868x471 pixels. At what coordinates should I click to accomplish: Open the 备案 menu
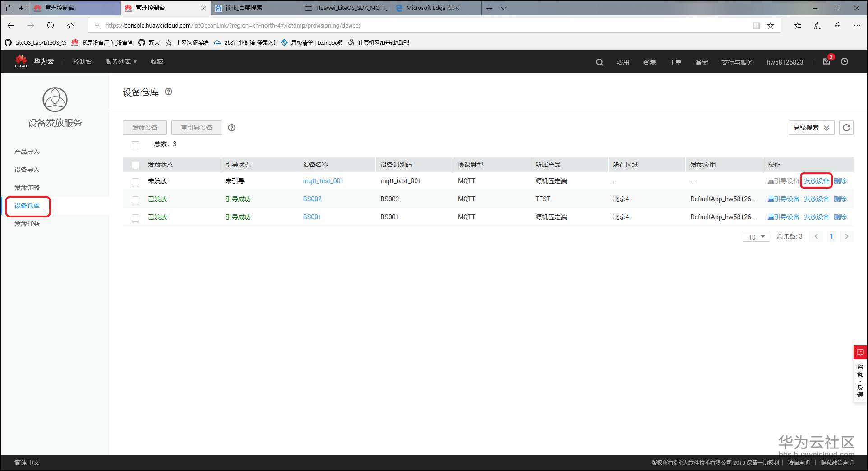(702, 62)
